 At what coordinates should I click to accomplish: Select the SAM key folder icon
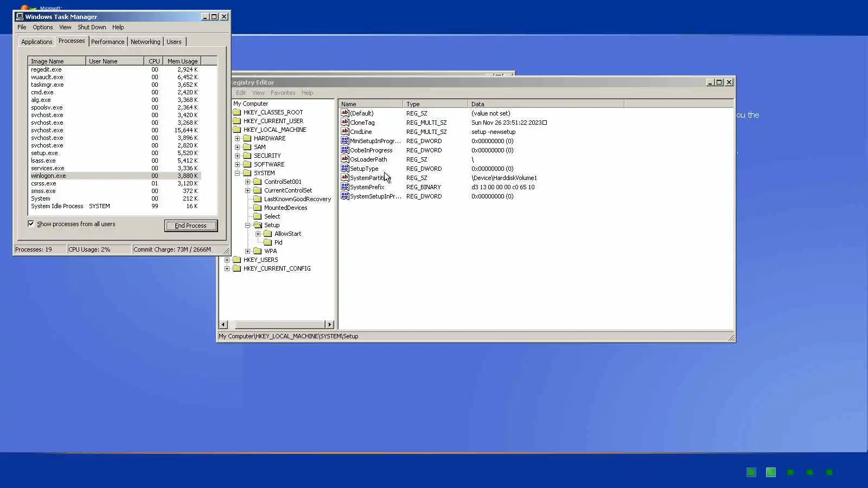tap(247, 147)
